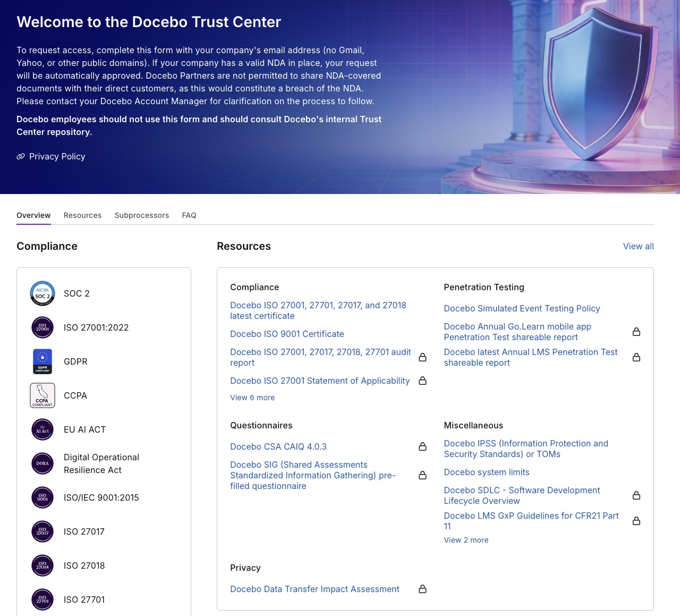Click the ISO 27018 badge icon
Viewport: 680px width, 616px height.
[x=42, y=566]
